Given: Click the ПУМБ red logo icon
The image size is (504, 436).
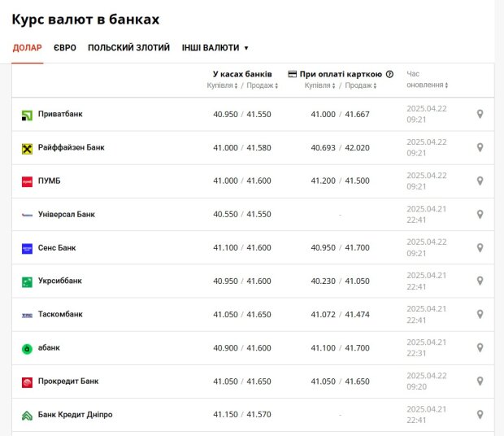Looking at the screenshot, I should click(27, 181).
